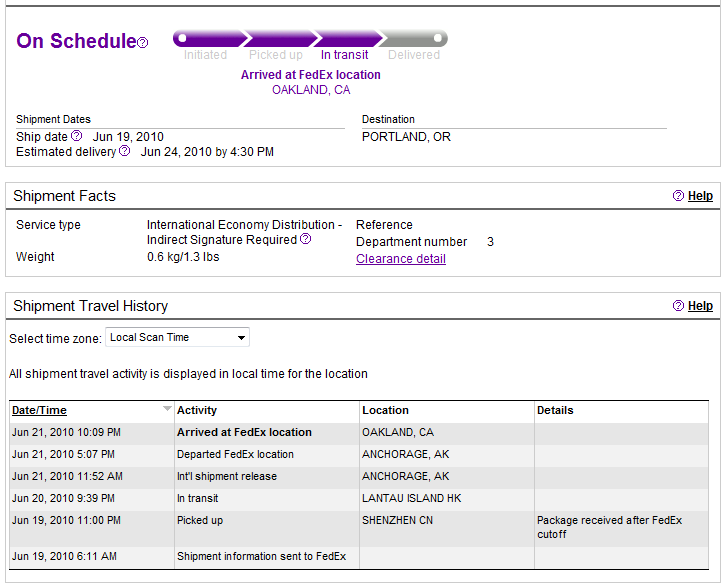
Task: Click the help icon beside On Schedule
Action: click(143, 43)
